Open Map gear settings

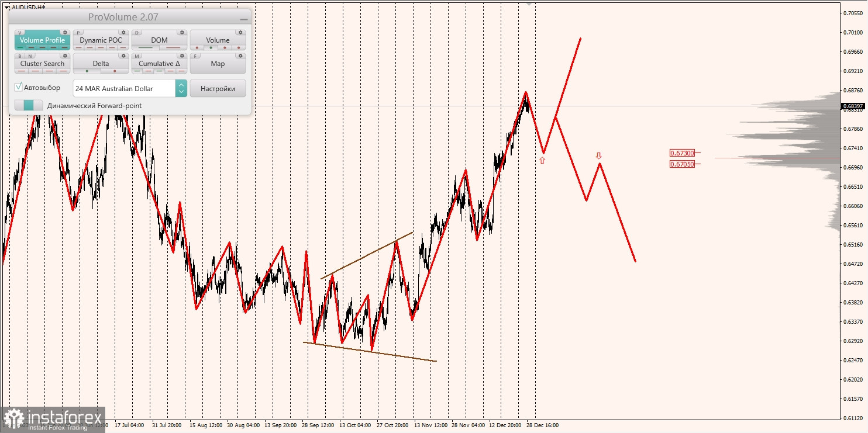(x=240, y=56)
